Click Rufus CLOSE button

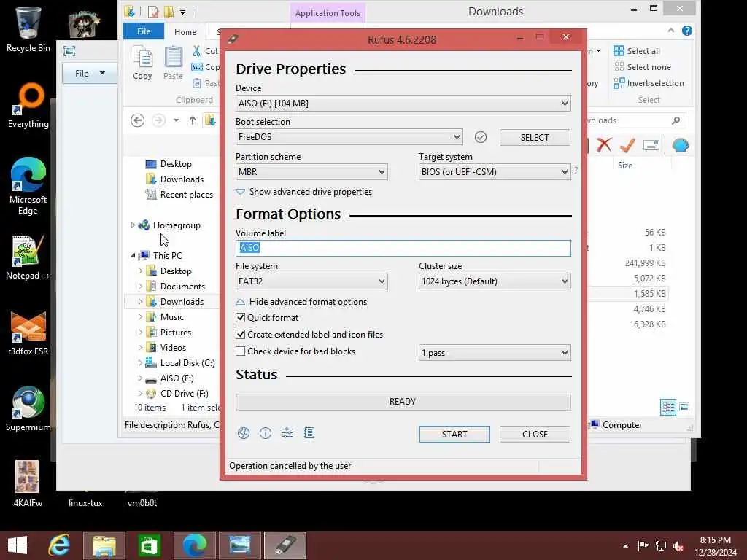point(535,435)
